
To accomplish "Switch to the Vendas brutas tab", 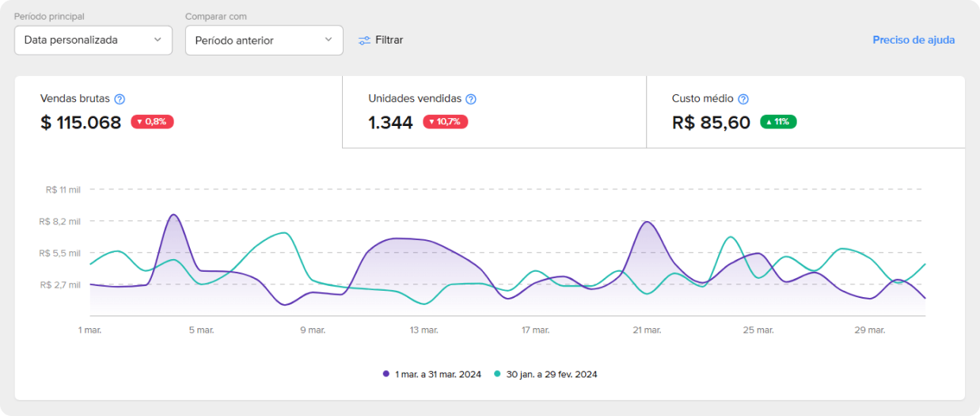I will 178,112.
